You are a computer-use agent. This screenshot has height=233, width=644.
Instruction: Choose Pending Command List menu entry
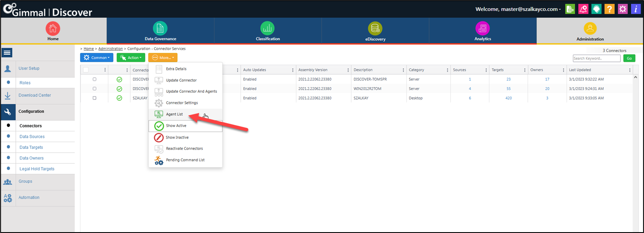[185, 160]
